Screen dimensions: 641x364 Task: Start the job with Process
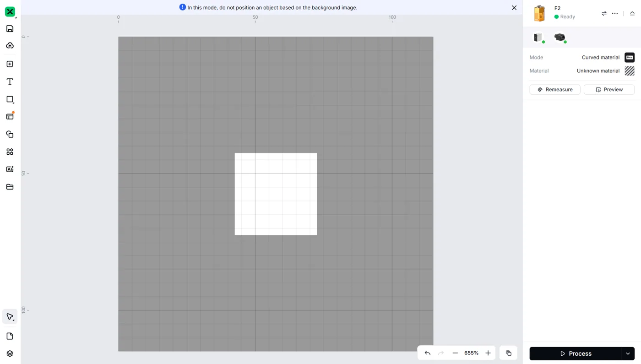click(x=575, y=353)
